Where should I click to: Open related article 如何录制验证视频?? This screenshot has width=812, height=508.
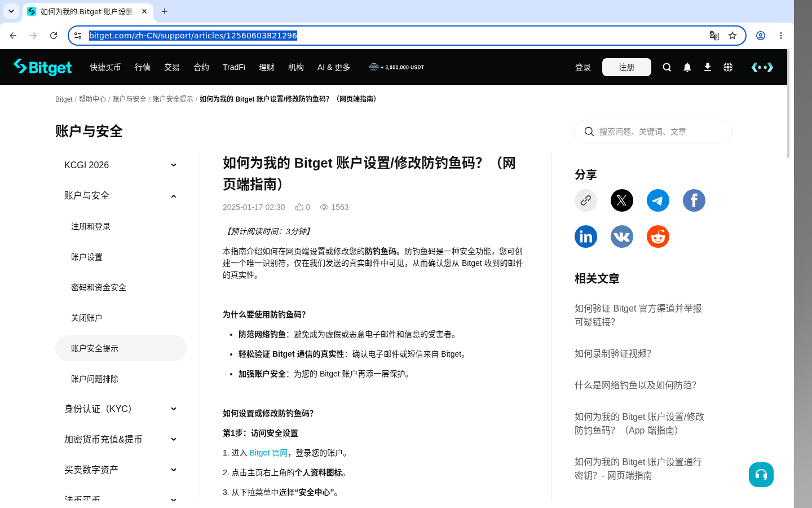[x=613, y=353]
